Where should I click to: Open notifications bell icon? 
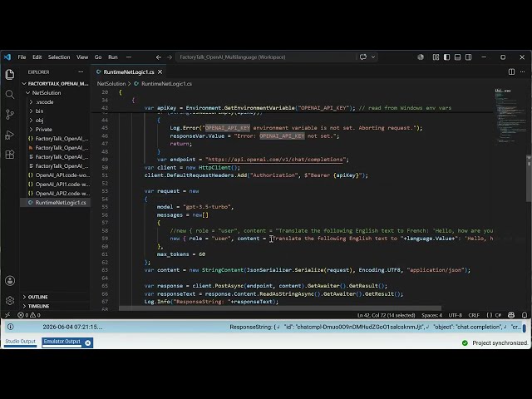pos(525,315)
